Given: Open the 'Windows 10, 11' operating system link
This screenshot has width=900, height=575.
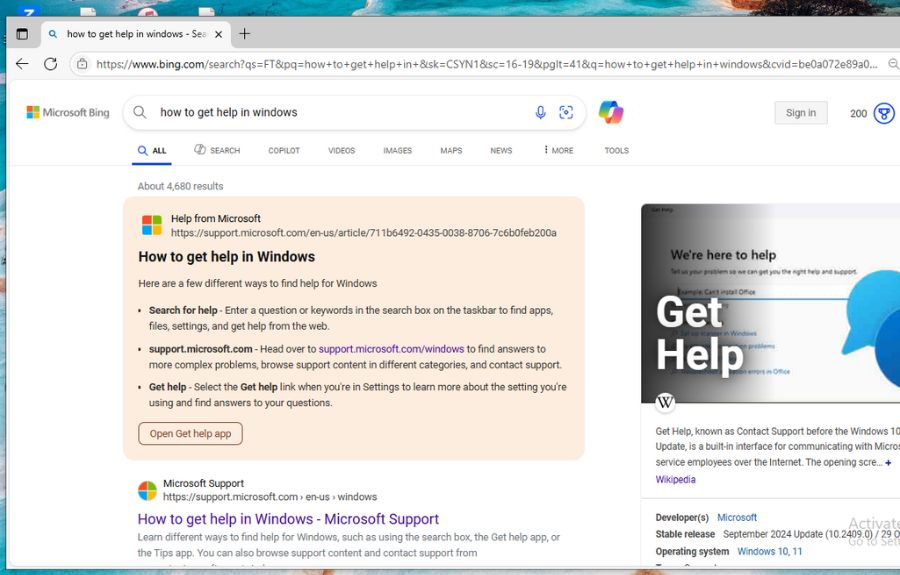Looking at the screenshot, I should 770,551.
